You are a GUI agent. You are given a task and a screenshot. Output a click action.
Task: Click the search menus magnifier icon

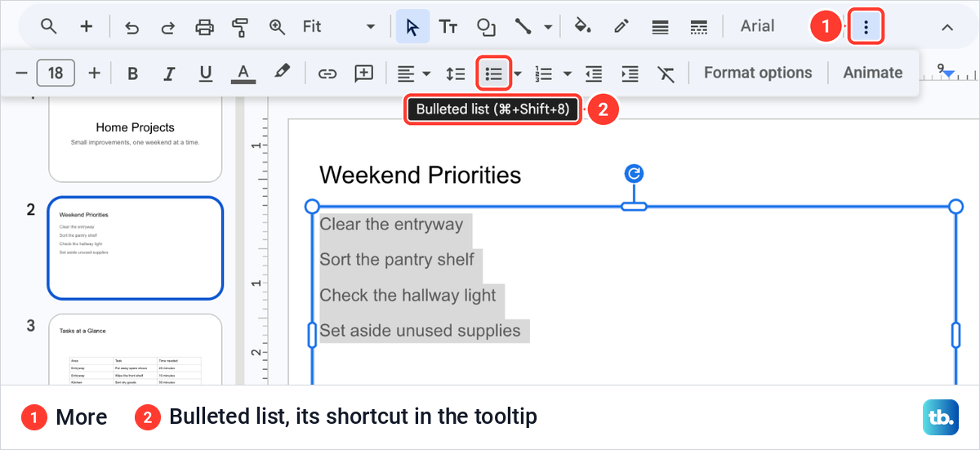(49, 27)
